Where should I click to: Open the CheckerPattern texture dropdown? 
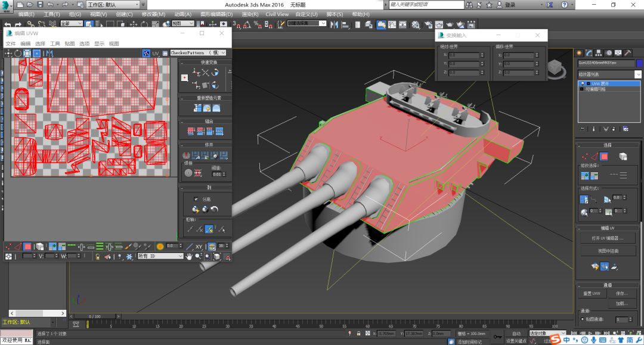pyautogui.click(x=197, y=53)
